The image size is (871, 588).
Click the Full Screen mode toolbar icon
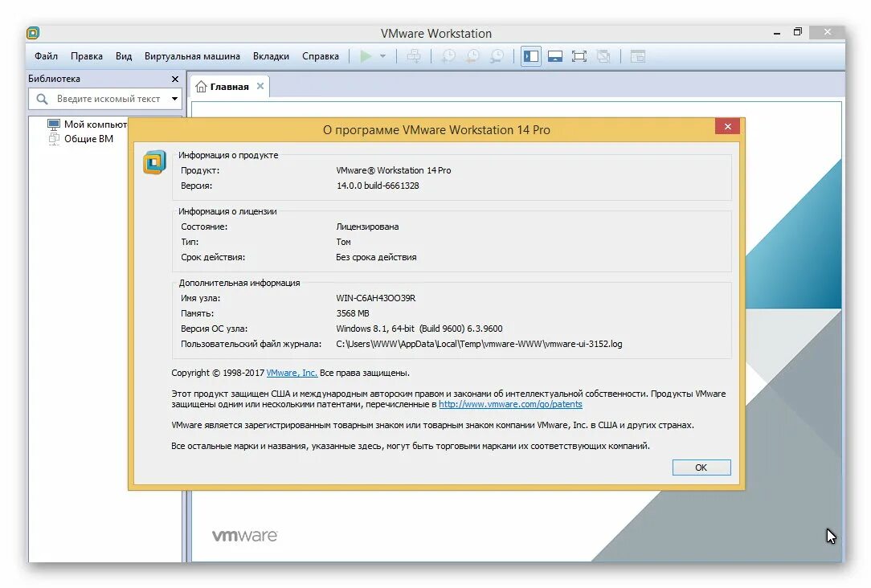click(579, 56)
